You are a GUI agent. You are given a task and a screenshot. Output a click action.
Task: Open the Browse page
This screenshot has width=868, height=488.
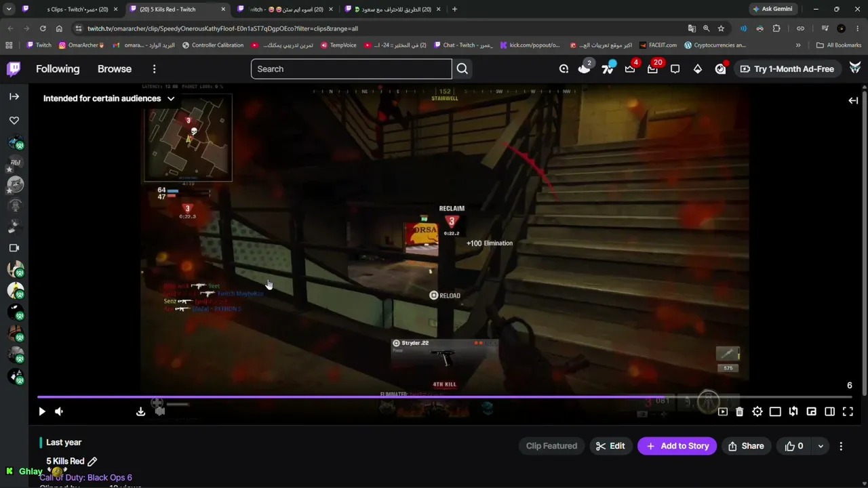115,69
